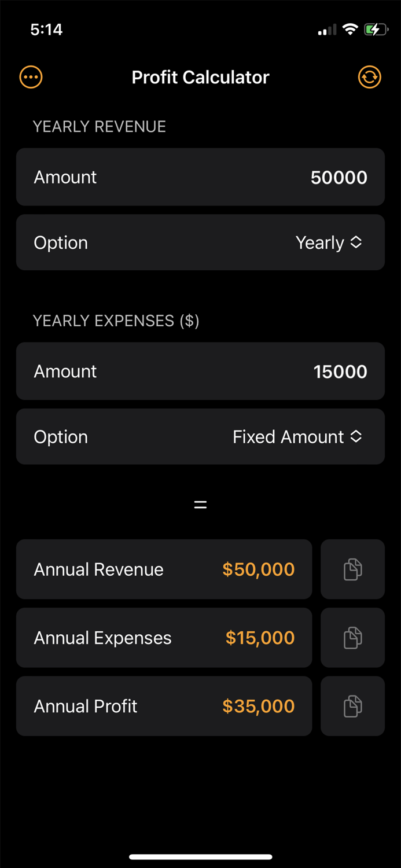
Task: Click the Profit Calculator title
Action: point(200,77)
